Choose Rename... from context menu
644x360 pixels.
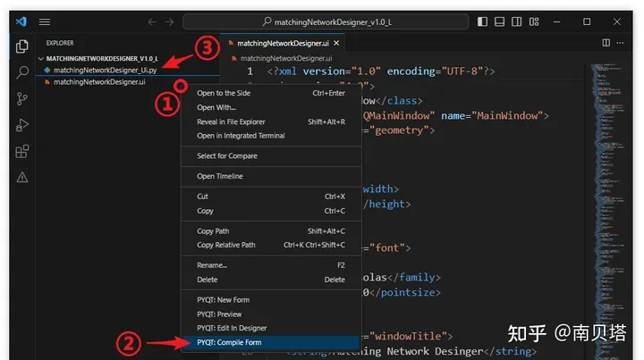pyautogui.click(x=271, y=265)
